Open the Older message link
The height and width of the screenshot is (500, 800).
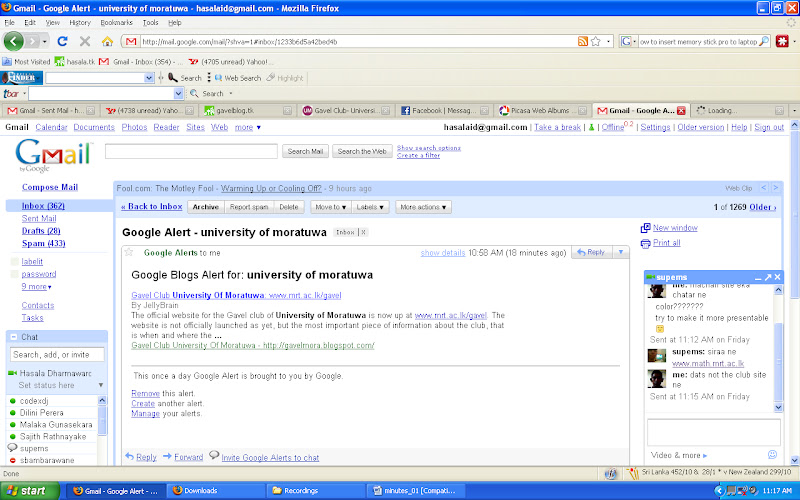pyautogui.click(x=762, y=207)
